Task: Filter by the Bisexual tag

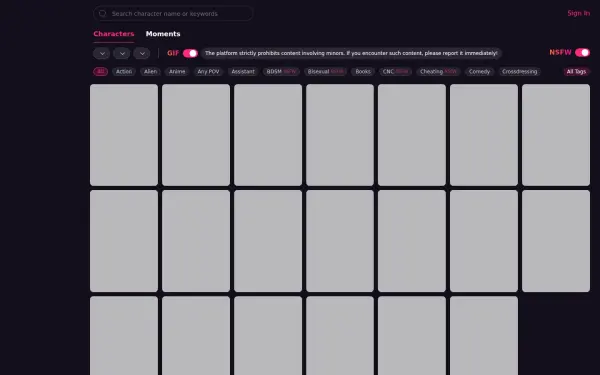Action: 325,72
